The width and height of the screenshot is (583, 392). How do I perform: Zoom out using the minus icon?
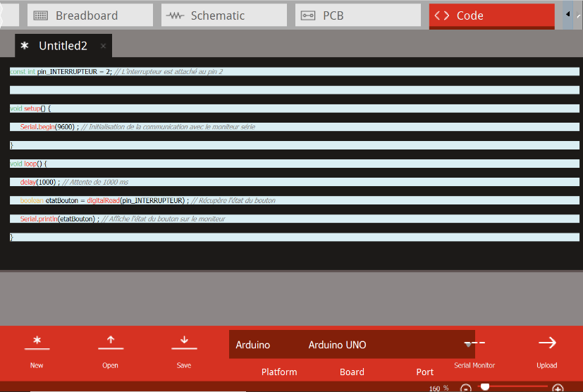pyautogui.click(x=466, y=388)
